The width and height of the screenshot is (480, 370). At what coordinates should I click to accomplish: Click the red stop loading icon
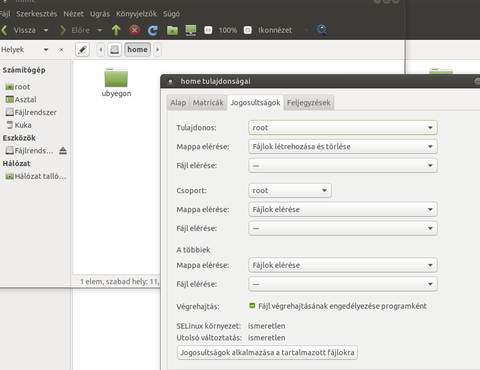click(x=134, y=30)
